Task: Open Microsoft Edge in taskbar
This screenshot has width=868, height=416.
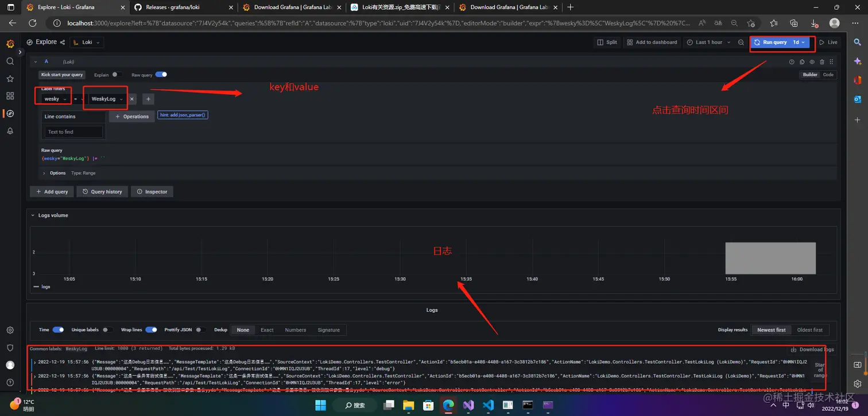Action: pos(448,405)
